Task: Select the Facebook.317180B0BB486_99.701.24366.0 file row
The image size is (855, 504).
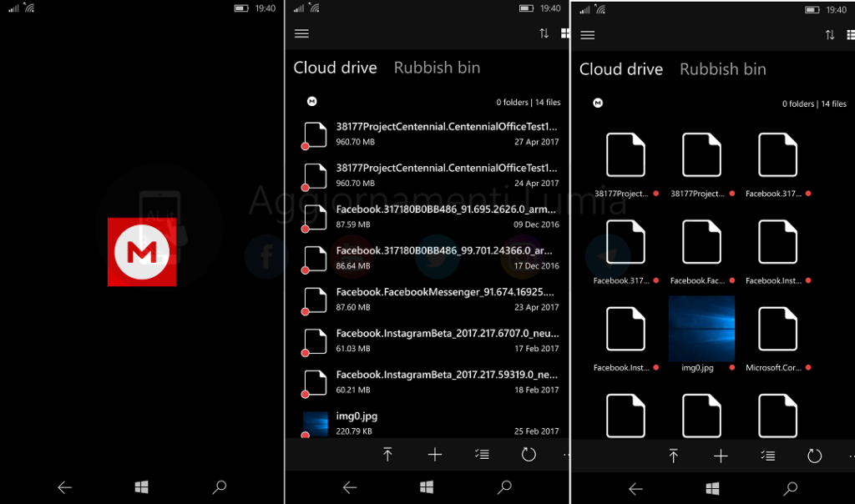Action: coord(431,259)
